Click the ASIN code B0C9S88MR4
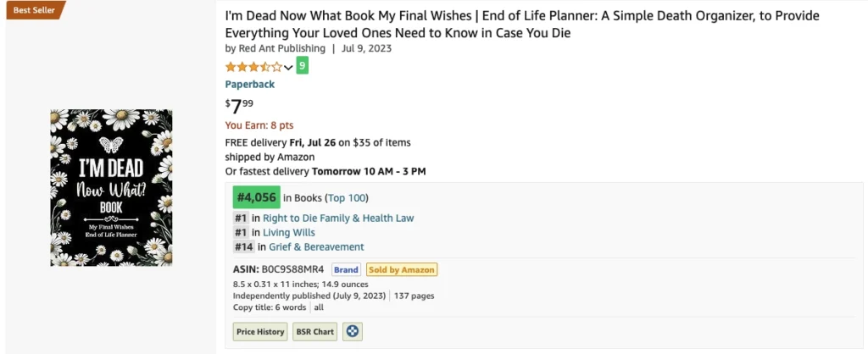The image size is (868, 354). (x=292, y=270)
